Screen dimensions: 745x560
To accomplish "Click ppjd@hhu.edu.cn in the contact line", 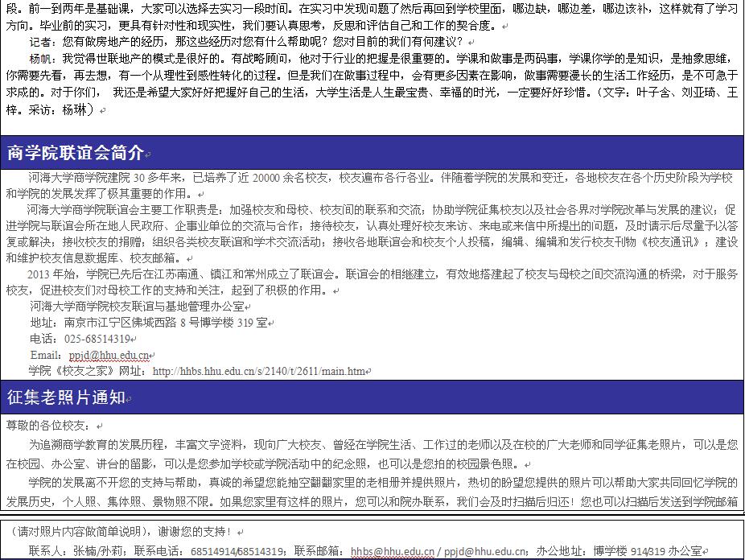I will coord(484,551).
